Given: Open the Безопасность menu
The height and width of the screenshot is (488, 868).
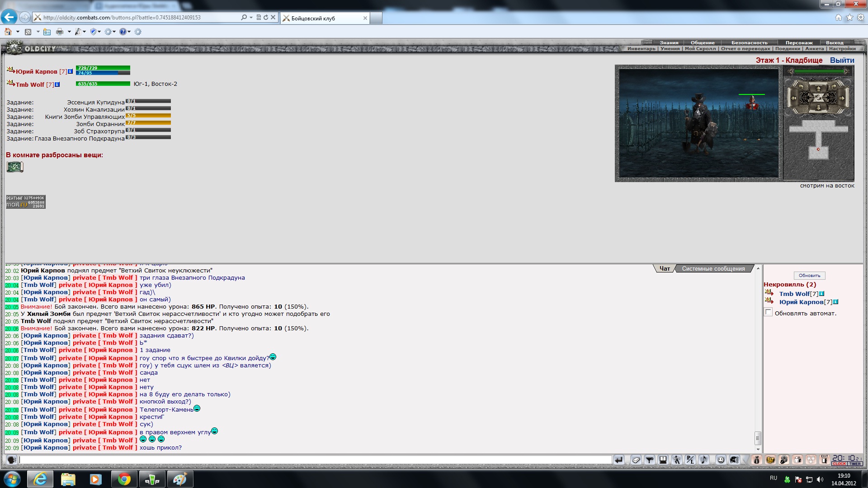Looking at the screenshot, I should tap(749, 42).
